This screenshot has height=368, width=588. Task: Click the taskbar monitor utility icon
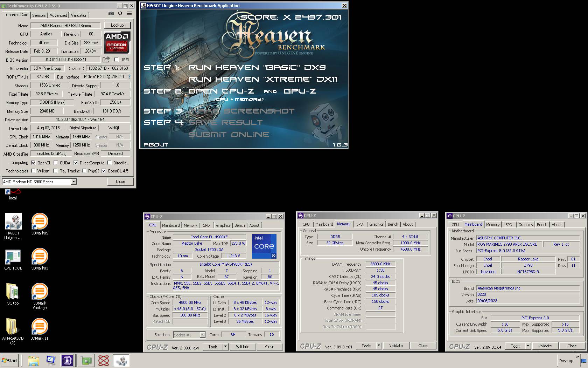click(50, 360)
